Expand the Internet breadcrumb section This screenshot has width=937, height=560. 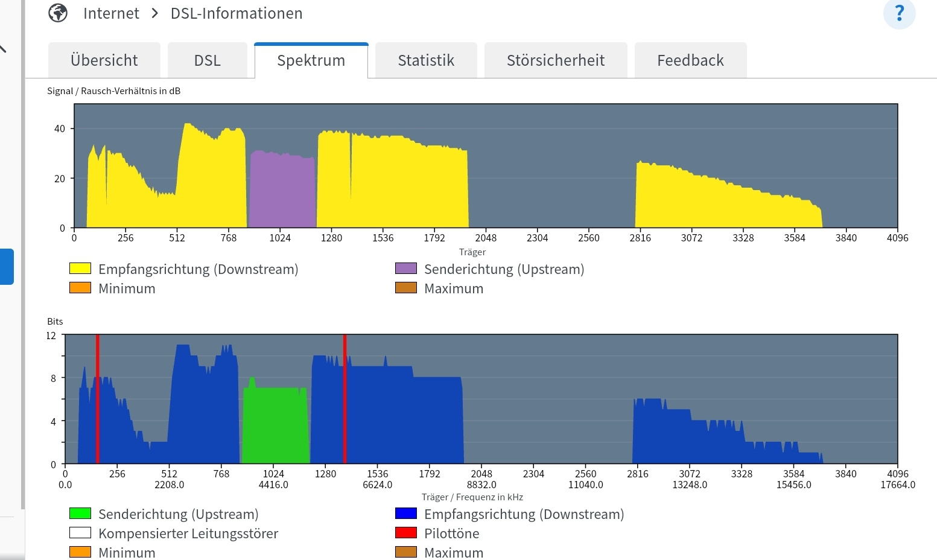click(x=111, y=13)
